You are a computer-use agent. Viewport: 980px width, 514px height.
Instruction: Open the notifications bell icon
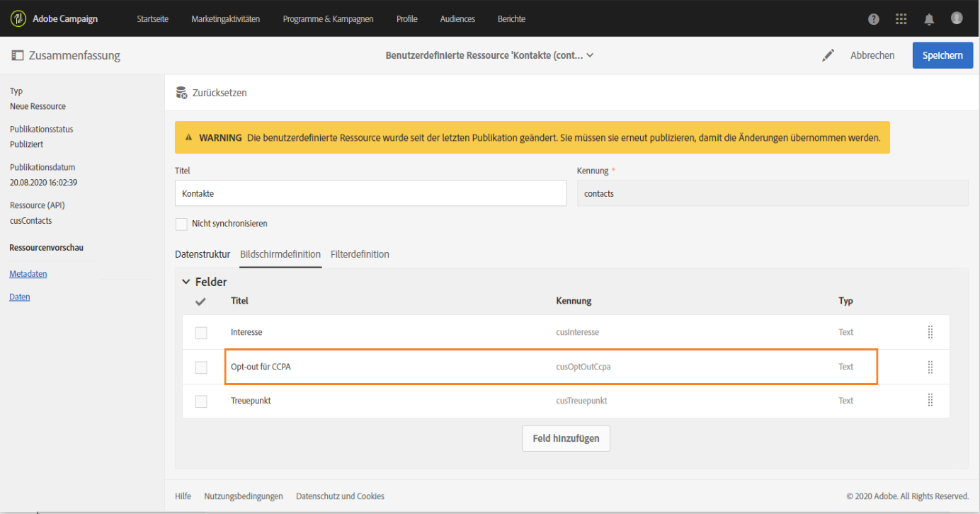pos(929,19)
